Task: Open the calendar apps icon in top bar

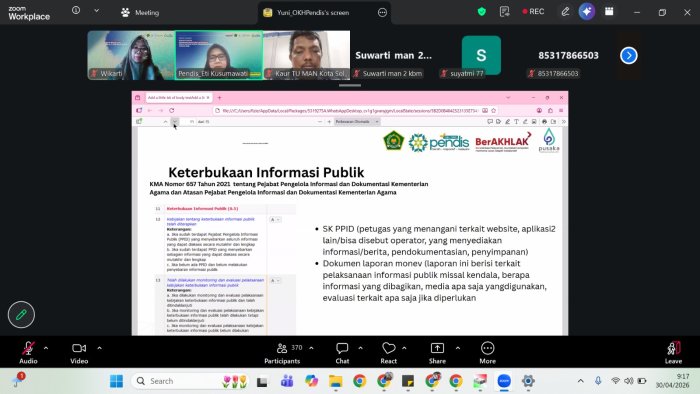Action: tap(609, 12)
